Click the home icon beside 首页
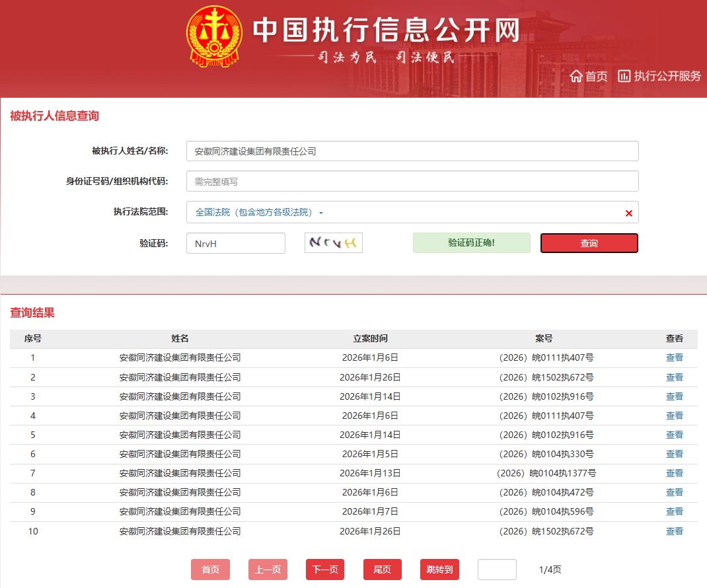Image resolution: width=707 pixels, height=588 pixels. pos(576,76)
